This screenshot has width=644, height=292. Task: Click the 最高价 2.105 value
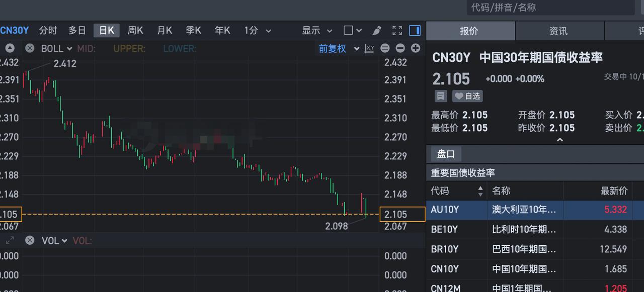[475, 115]
